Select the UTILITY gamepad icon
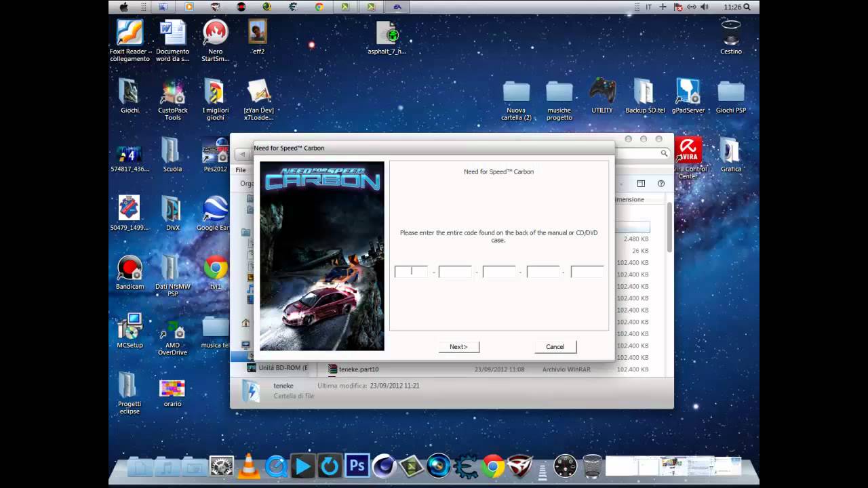The height and width of the screenshot is (488, 868). 602,96
